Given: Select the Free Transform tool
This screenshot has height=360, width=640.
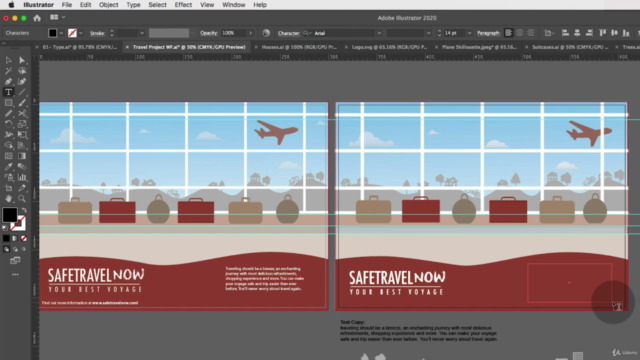Looking at the screenshot, I should coord(22,135).
